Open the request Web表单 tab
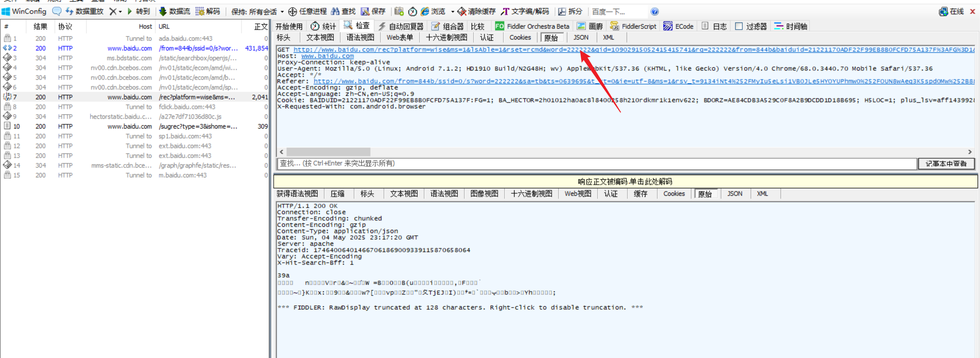The image size is (980, 358). [x=400, y=38]
